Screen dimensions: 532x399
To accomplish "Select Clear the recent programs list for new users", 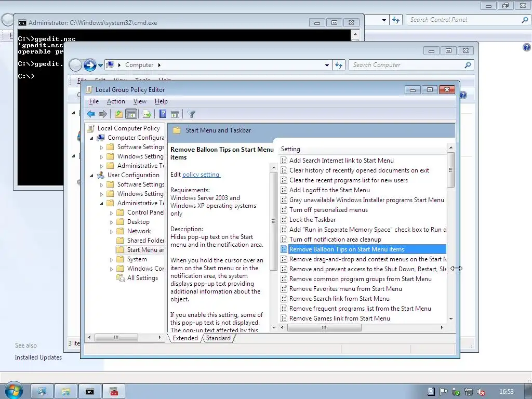I will (349, 180).
